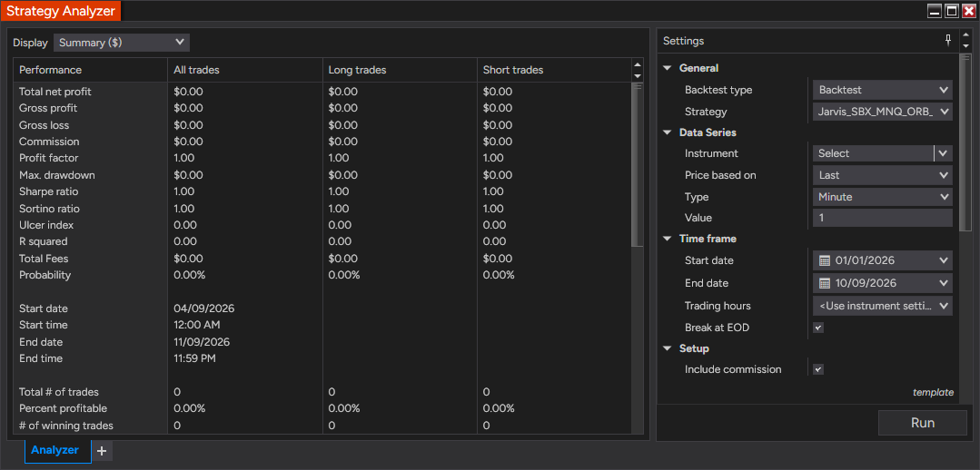This screenshot has height=470, width=980.
Task: Select the Ulcer index row label
Action: click(x=46, y=225)
